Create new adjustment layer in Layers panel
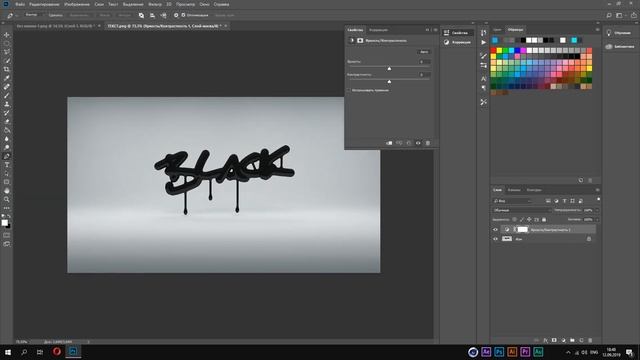This screenshot has height=360, width=640. 563,340
